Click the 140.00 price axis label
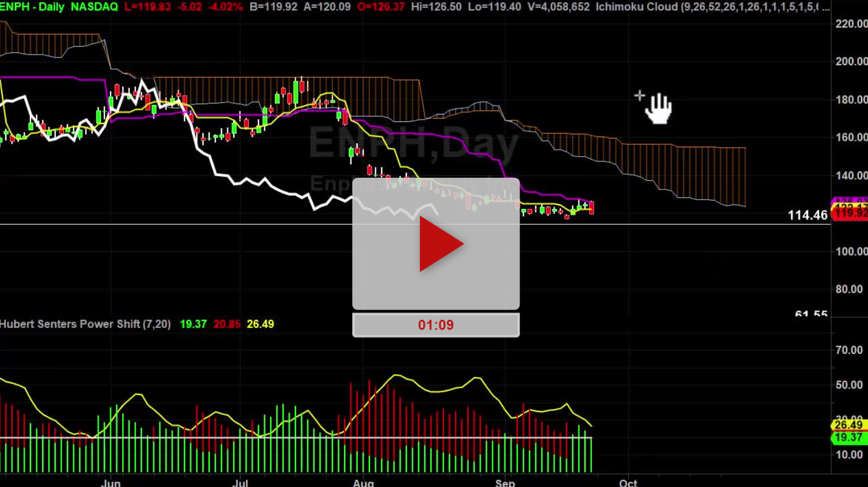Screen dimensions: 868x487 851,175
